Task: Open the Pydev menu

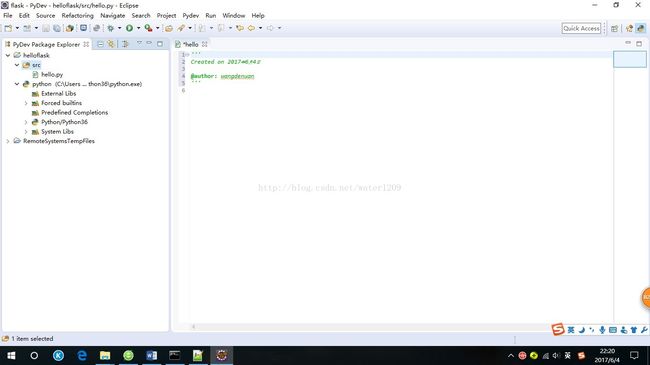Action: point(191,15)
